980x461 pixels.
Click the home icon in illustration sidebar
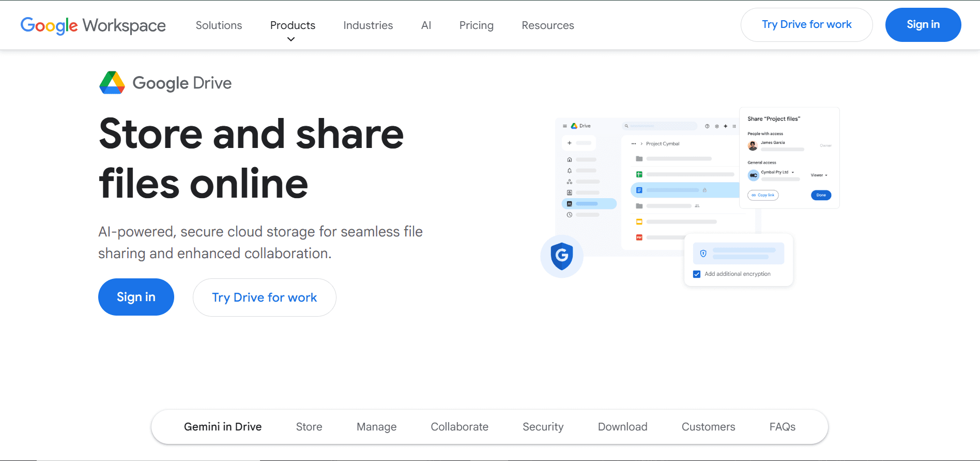pyautogui.click(x=570, y=159)
